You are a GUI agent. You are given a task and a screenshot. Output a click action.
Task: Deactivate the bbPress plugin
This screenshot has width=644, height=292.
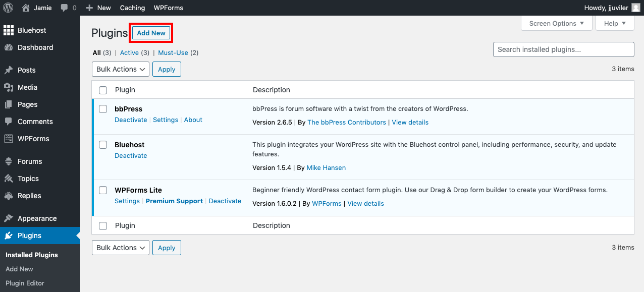pos(131,120)
